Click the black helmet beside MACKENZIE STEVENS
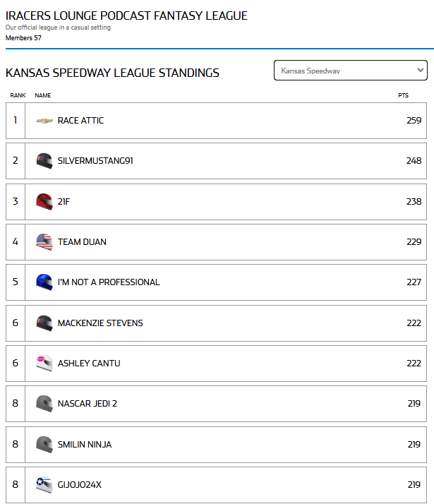The width and height of the screenshot is (434, 504). pyautogui.click(x=44, y=323)
